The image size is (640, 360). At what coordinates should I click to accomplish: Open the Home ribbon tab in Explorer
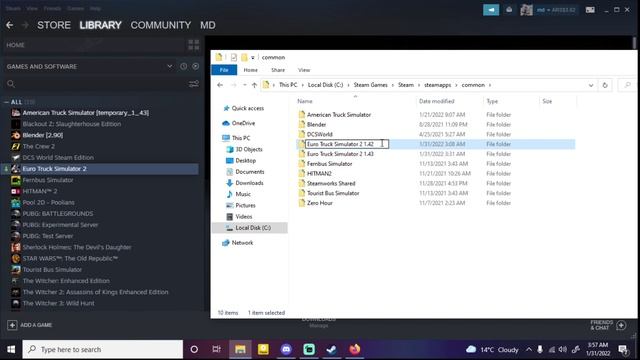(251, 70)
